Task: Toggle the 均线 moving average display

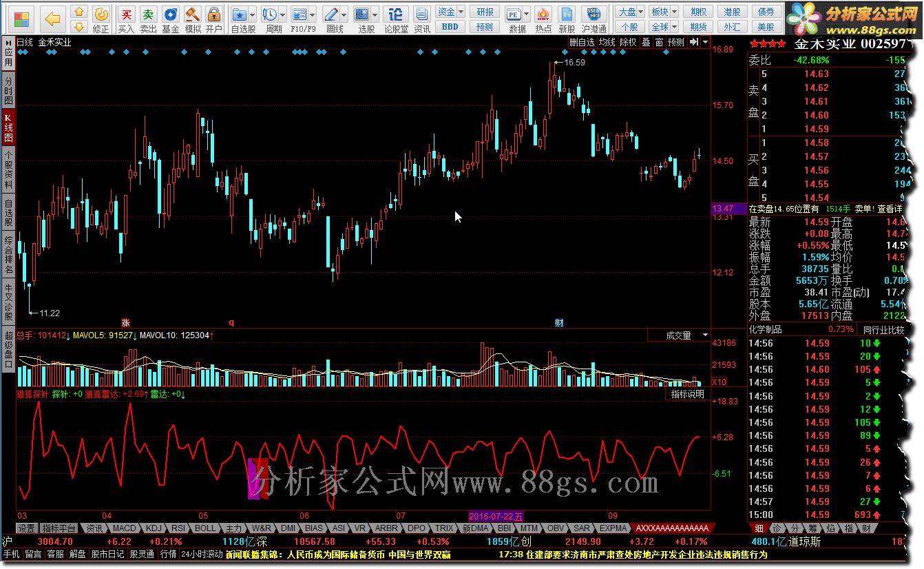Action: click(607, 42)
